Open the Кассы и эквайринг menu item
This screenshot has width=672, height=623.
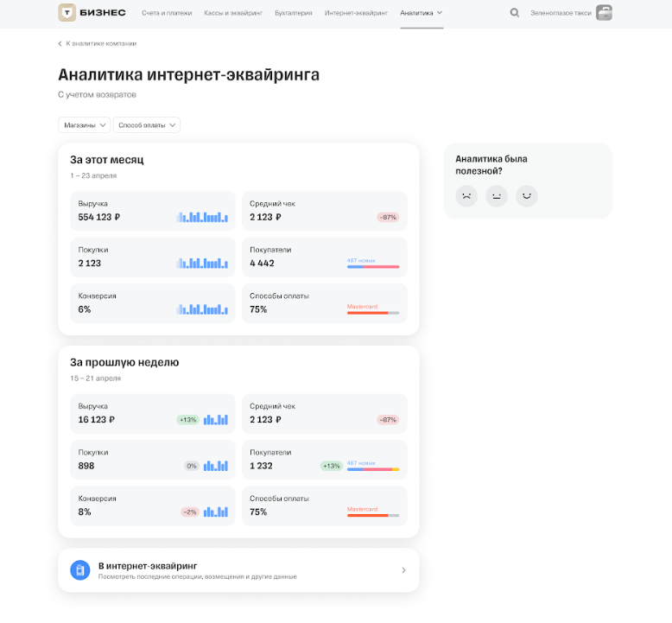tap(235, 13)
